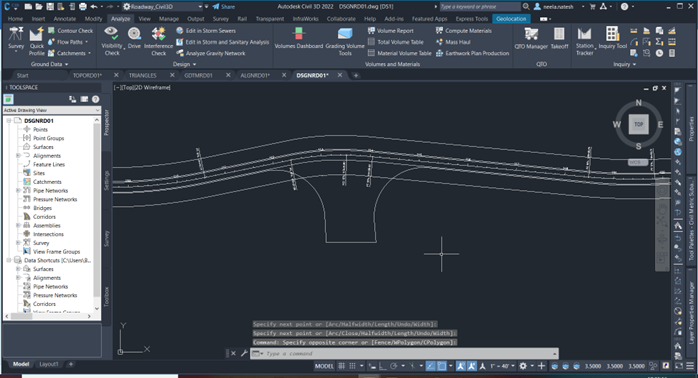The height and width of the screenshot is (378, 698).
Task: Open the QTO Manager
Action: tap(531, 38)
